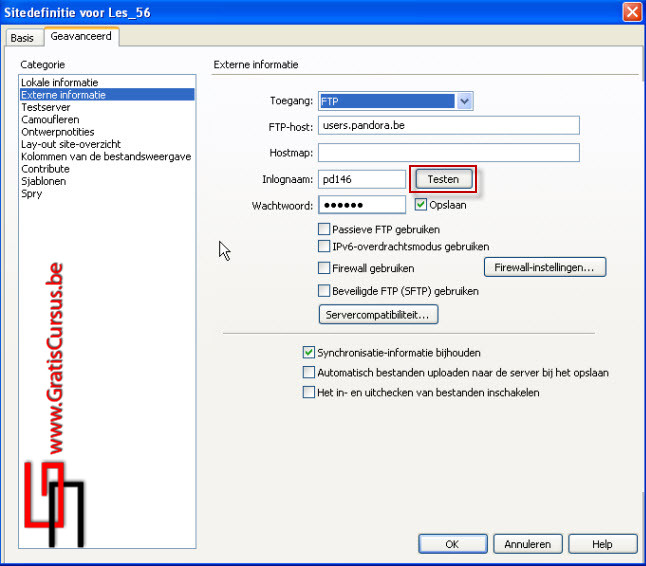Enable automatisch bestanden uploaden bij opslaan
The width and height of the screenshot is (646, 566).
click(309, 372)
